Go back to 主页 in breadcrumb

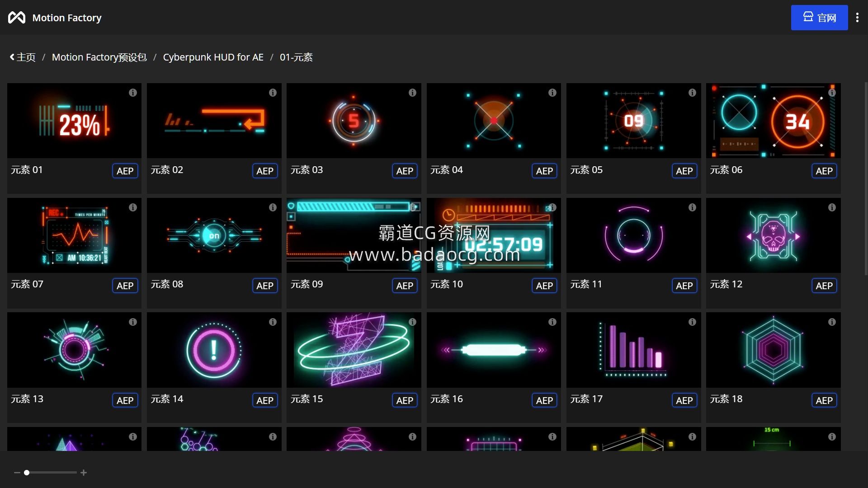23,57
